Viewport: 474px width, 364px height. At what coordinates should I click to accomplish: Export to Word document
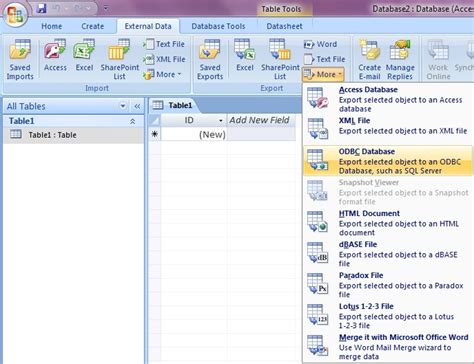tap(321, 44)
